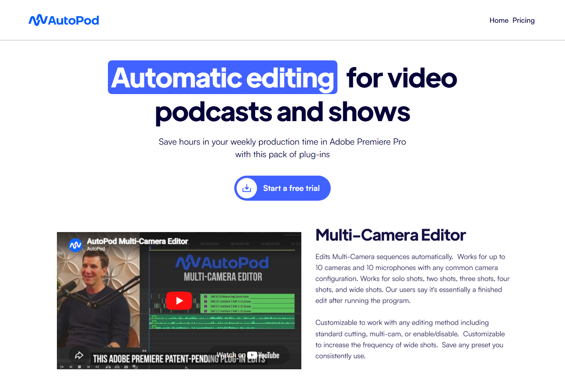
Task: Click the AutoPod logo in header
Action: point(64,20)
